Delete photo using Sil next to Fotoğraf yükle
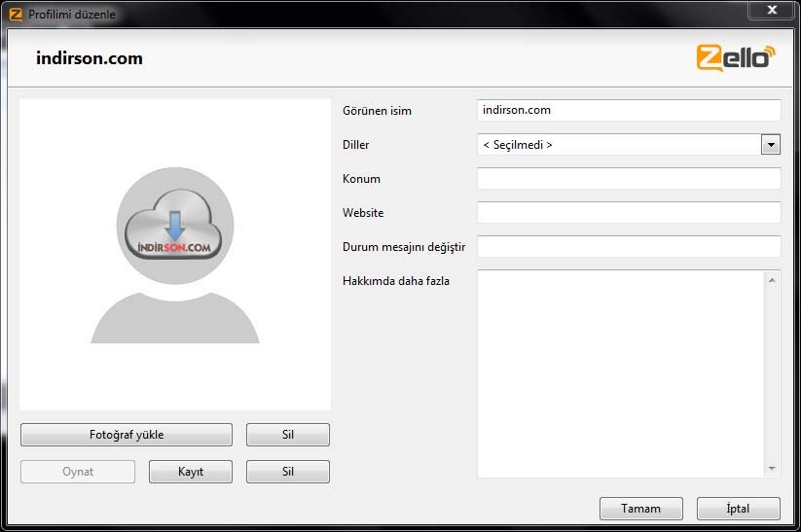Viewport: 801px width, 532px height. (x=288, y=435)
